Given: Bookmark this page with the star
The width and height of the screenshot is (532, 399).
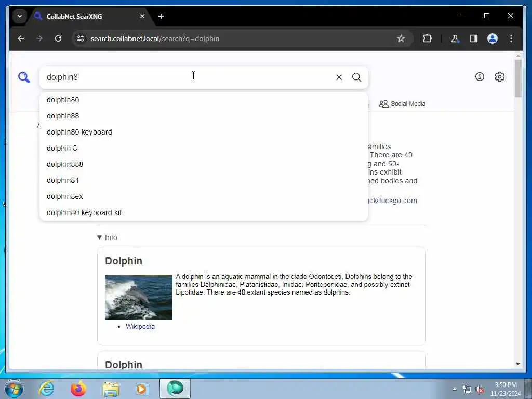Looking at the screenshot, I should (401, 38).
